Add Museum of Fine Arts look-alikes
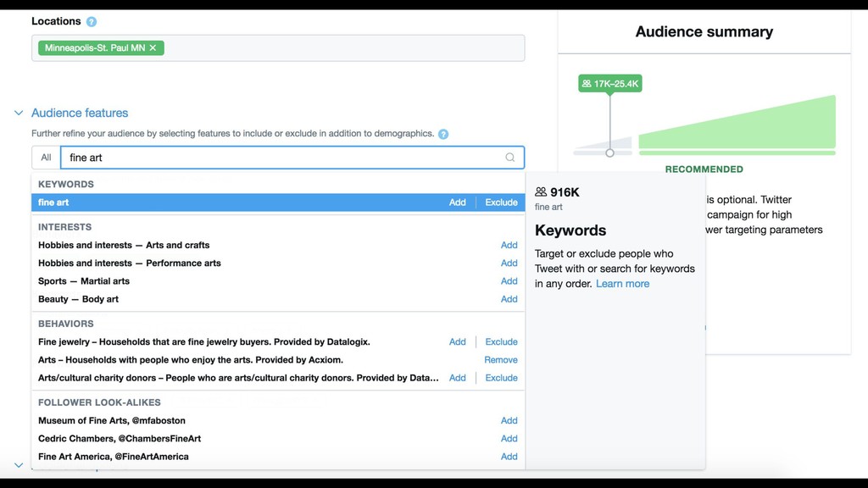Viewport: 868px width, 488px height. tap(509, 420)
